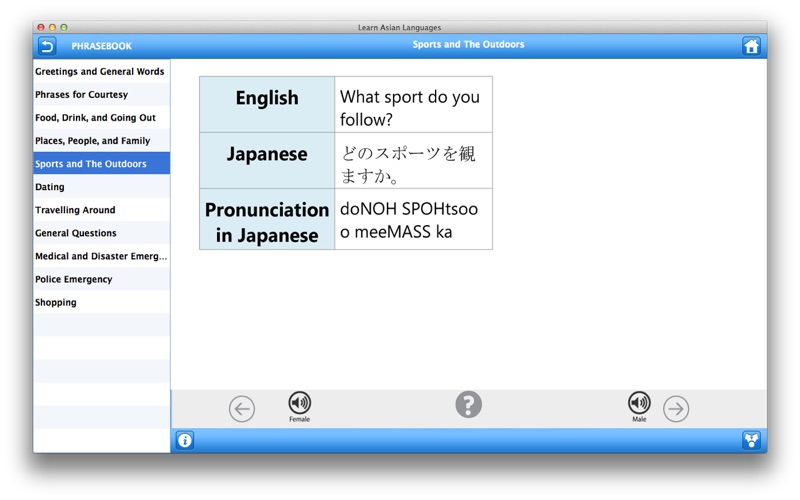Click the PHRASEBOOK header label
The width and height of the screenshot is (800, 500).
click(x=102, y=46)
